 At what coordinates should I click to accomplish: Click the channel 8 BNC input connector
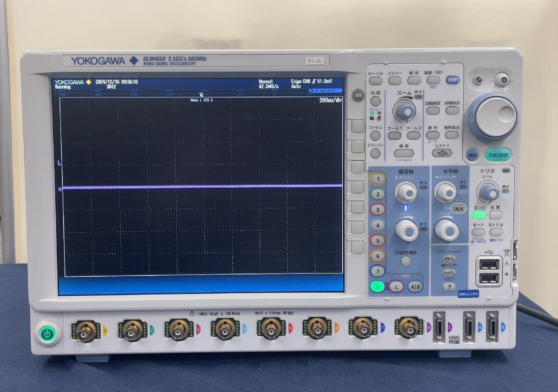pyautogui.click(x=410, y=327)
